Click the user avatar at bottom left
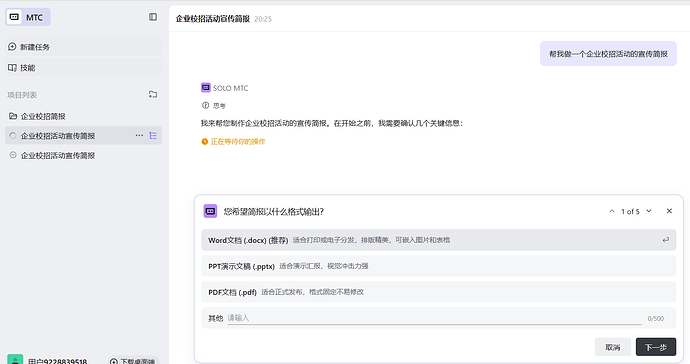This screenshot has width=690, height=364. tap(15, 360)
